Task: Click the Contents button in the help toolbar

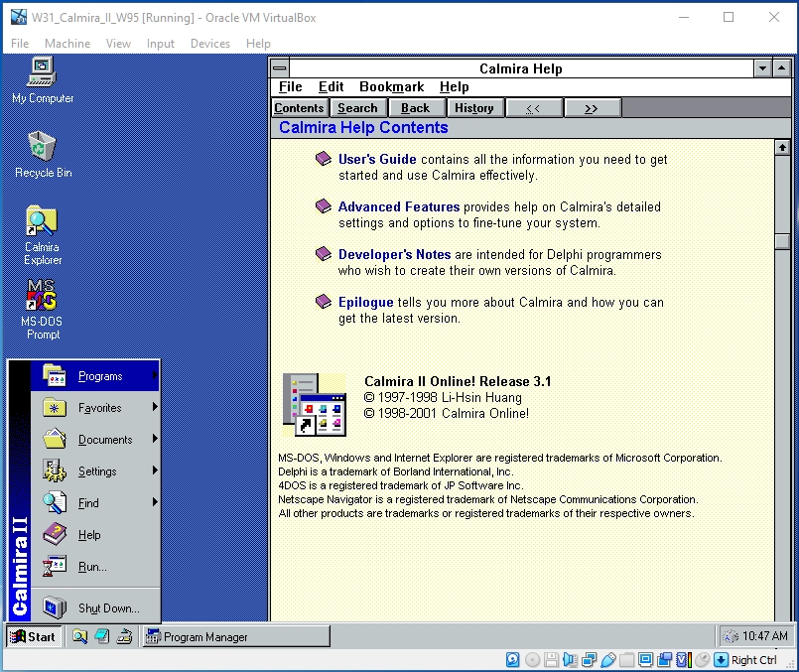Action: pyautogui.click(x=299, y=108)
